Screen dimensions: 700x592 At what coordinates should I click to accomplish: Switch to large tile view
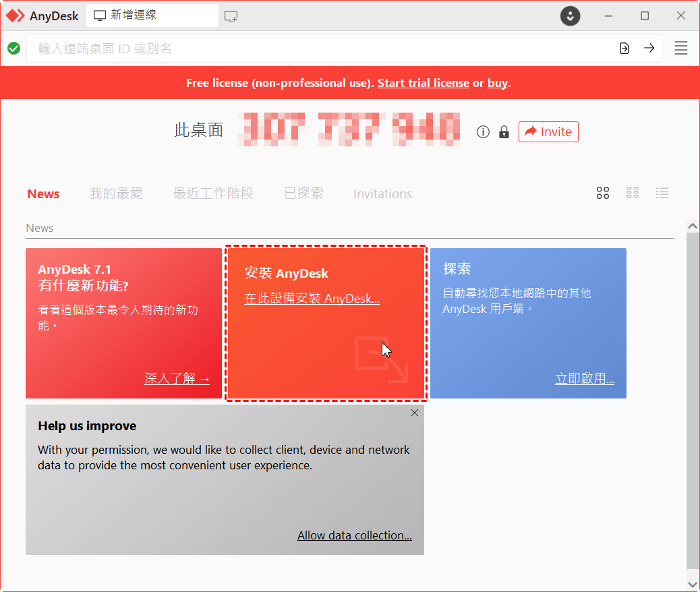tap(603, 193)
